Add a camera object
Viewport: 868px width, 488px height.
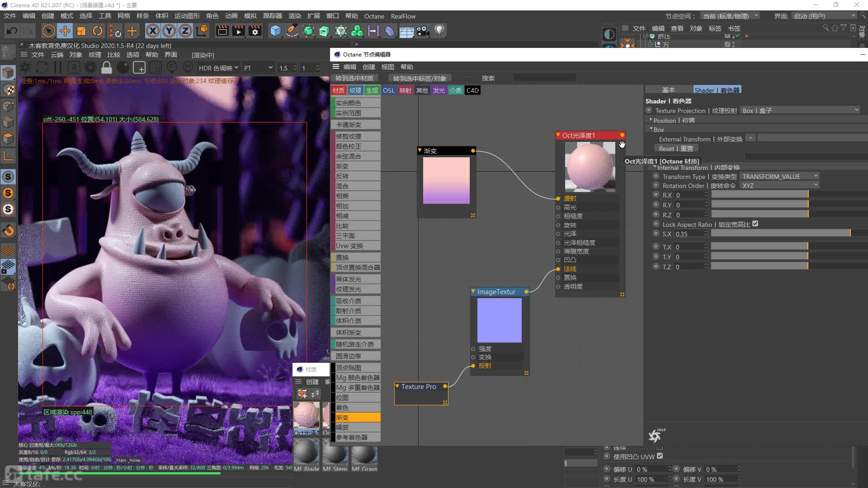click(x=423, y=31)
